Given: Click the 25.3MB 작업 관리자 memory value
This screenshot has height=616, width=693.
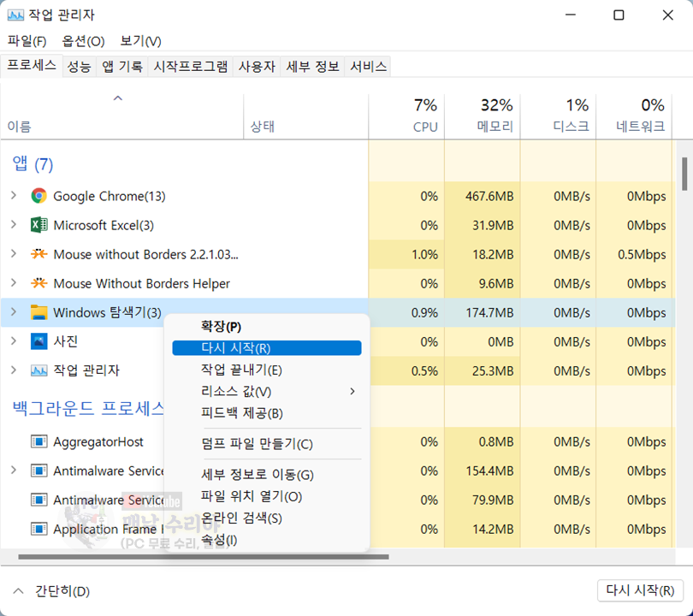Looking at the screenshot, I should point(493,371).
